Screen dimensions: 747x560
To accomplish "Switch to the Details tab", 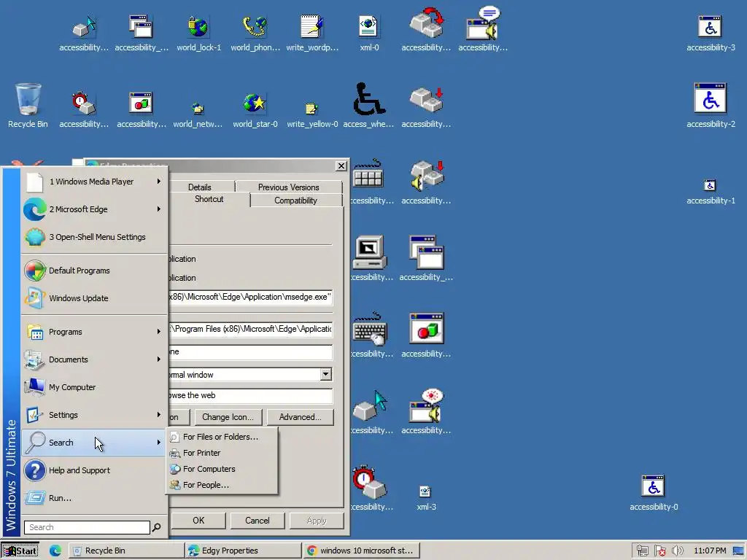I will (200, 187).
